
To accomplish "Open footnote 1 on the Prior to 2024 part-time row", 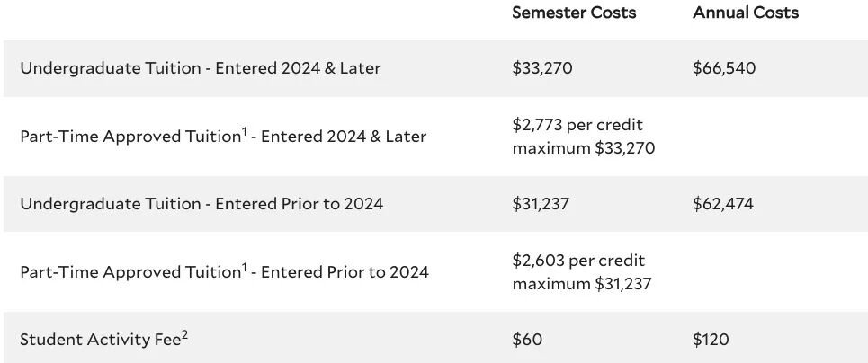I will click(243, 266).
